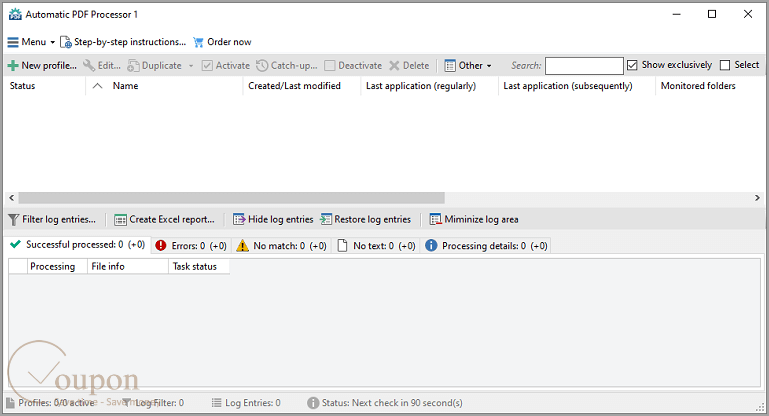Click the Delete X button
This screenshot has height=416, width=769.
click(x=409, y=65)
